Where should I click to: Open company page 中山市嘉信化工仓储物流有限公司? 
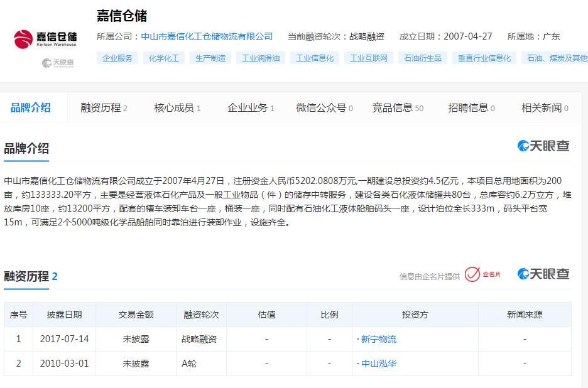[207, 36]
